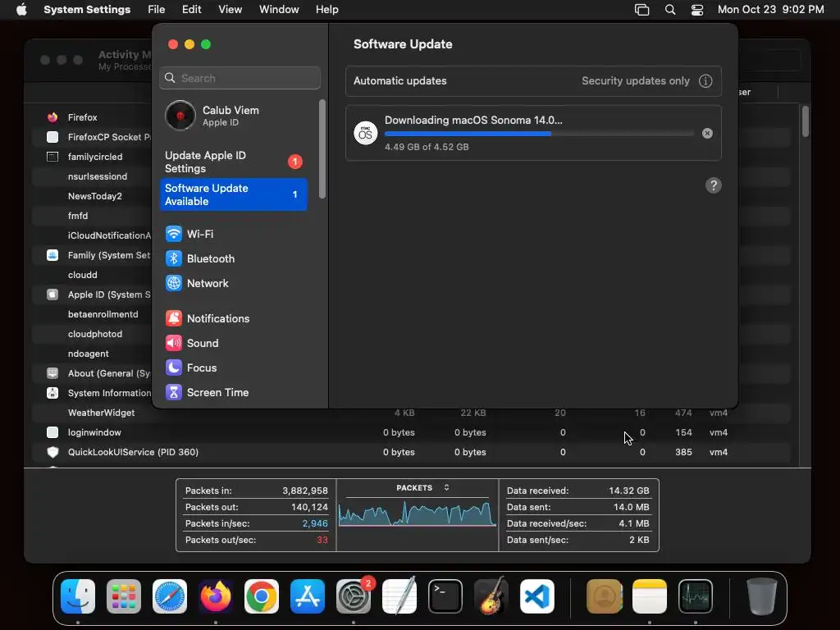
Task: Open Update Apple ID Settings
Action: point(234,162)
